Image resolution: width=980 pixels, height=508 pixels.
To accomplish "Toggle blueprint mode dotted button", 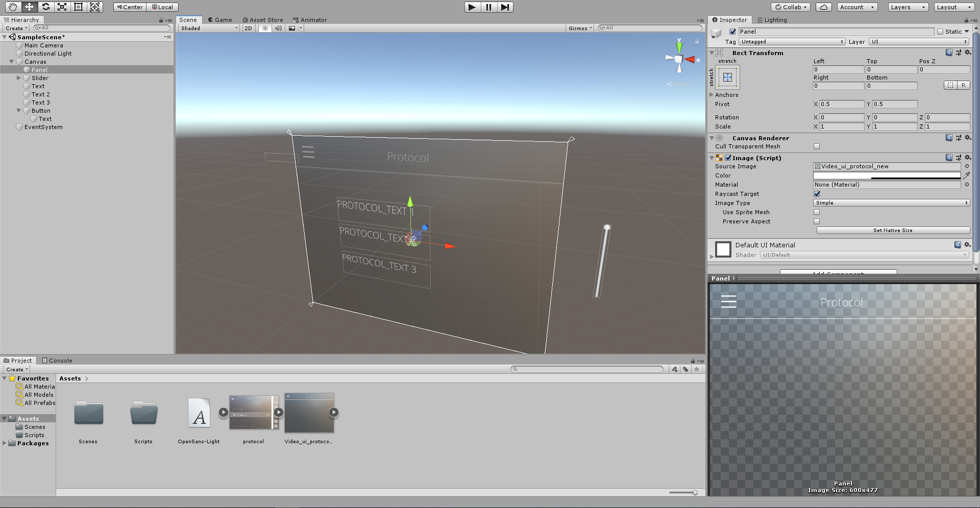I will pos(950,85).
